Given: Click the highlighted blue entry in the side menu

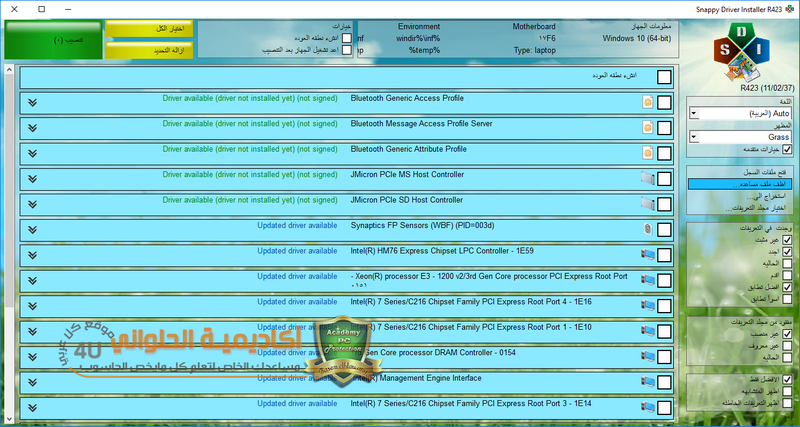Looking at the screenshot, I should 739,184.
